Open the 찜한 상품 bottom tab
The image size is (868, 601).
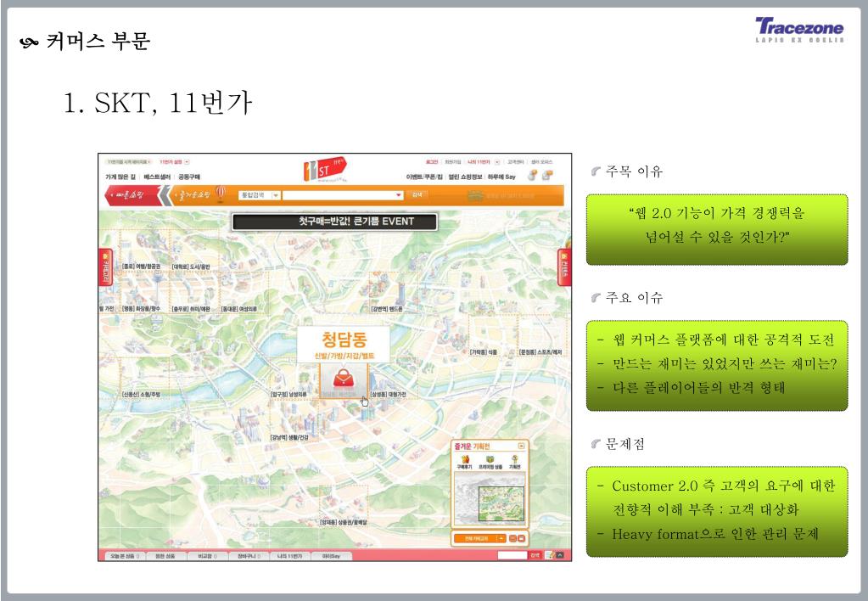pyautogui.click(x=165, y=555)
